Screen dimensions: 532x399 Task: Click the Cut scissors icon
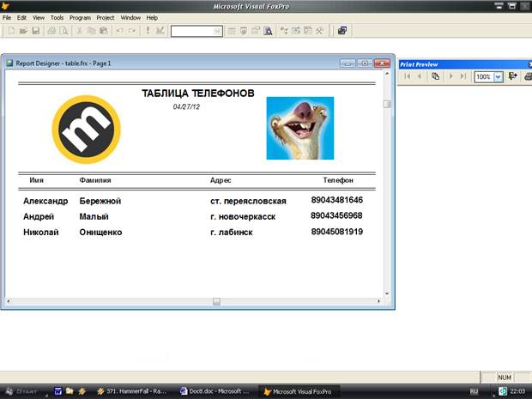coord(80,31)
